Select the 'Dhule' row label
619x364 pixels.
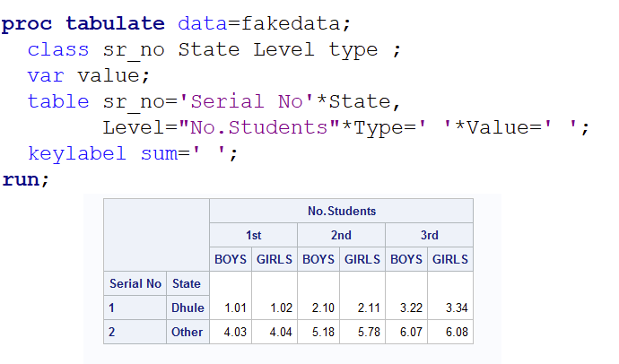click(x=187, y=308)
